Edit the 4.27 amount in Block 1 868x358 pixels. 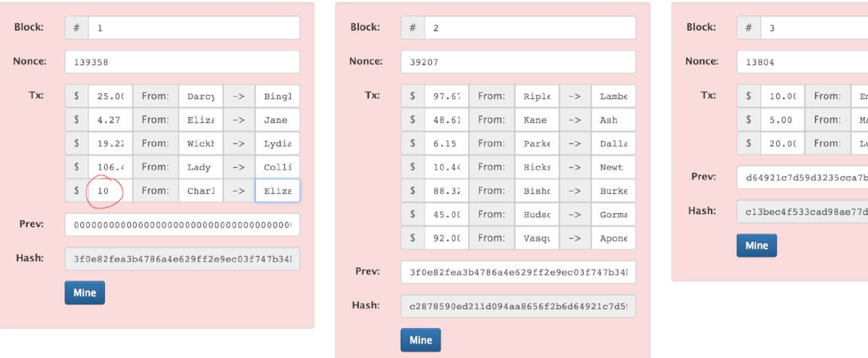111,120
